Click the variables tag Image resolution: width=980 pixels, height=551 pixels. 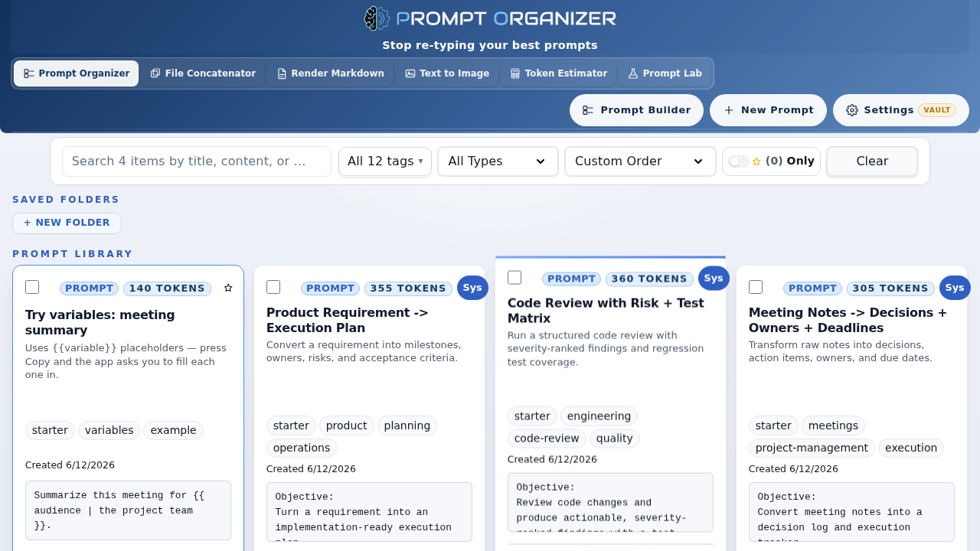click(109, 430)
